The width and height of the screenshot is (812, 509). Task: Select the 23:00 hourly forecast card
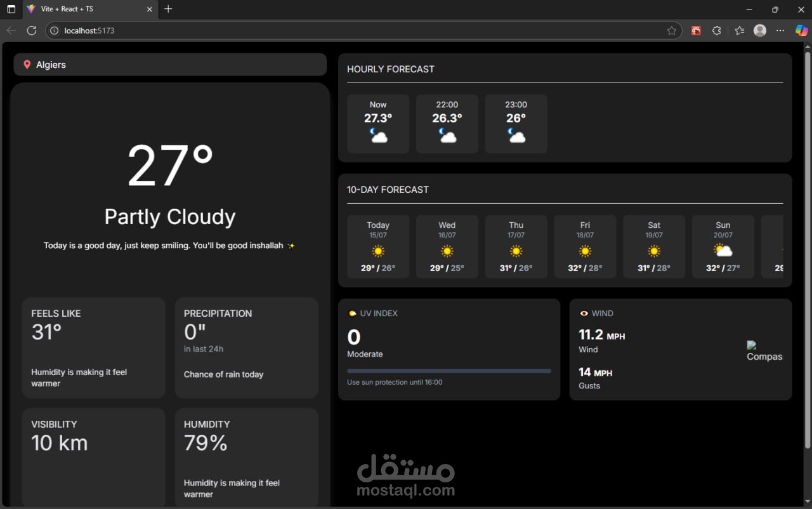(516, 124)
